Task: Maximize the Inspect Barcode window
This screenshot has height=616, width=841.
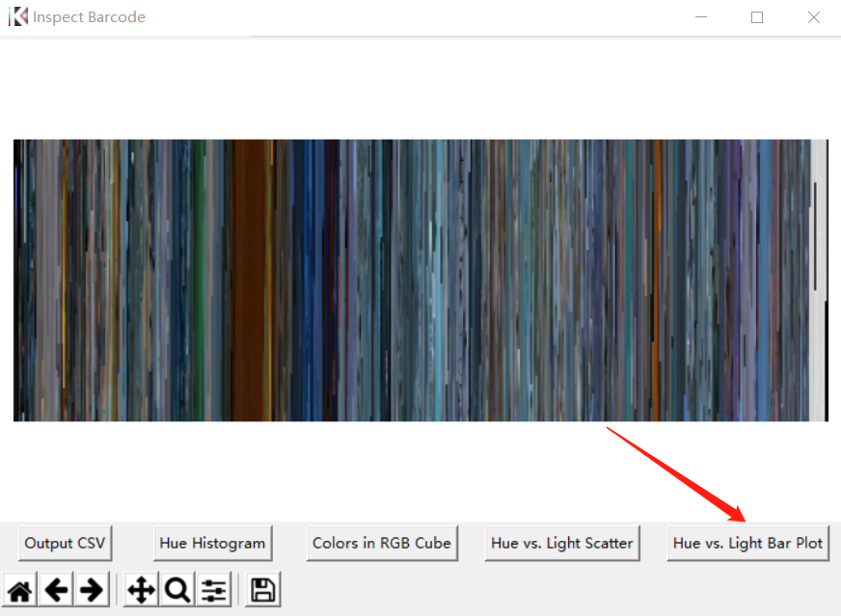Action: pos(757,17)
